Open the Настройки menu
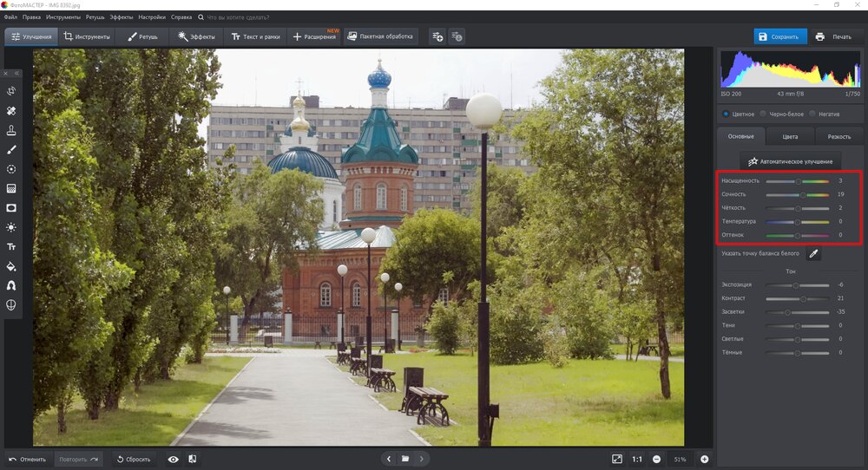Screen dimensions: 868x470 point(152,17)
